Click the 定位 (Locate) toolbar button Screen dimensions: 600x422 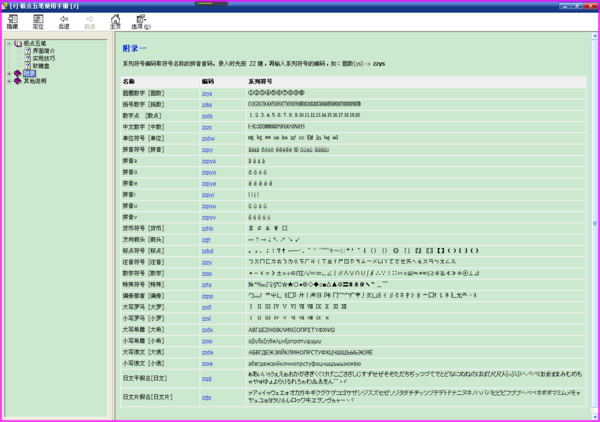coord(38,22)
